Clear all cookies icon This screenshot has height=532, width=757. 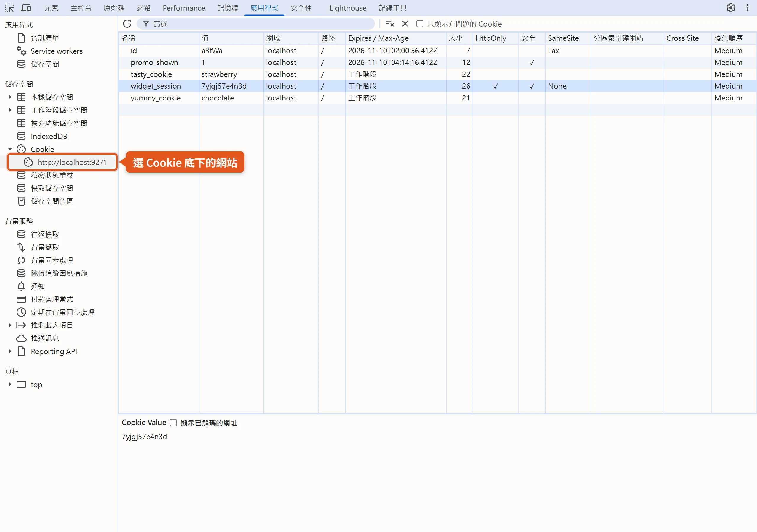(389, 24)
